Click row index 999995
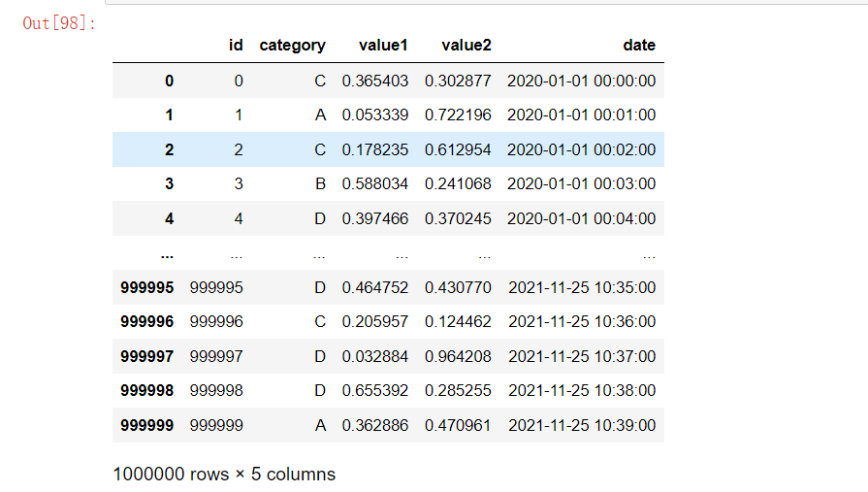 pyautogui.click(x=146, y=287)
